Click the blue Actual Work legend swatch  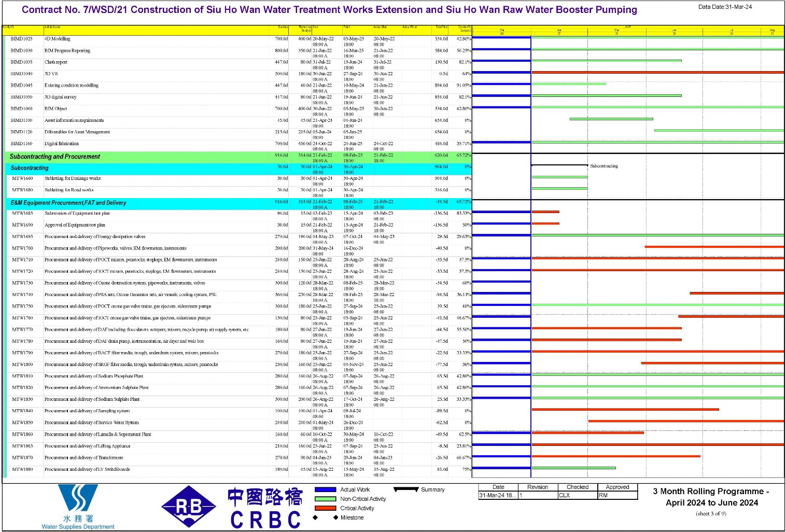326,489
